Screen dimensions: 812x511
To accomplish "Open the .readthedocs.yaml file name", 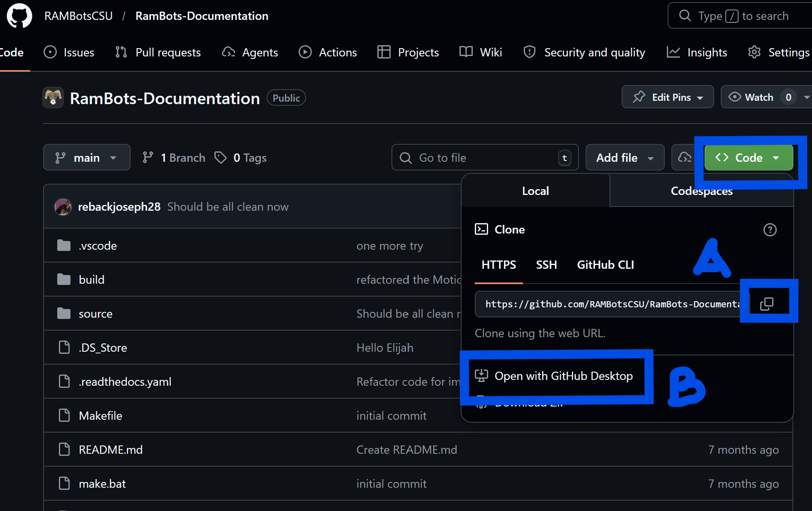I will coord(125,382).
